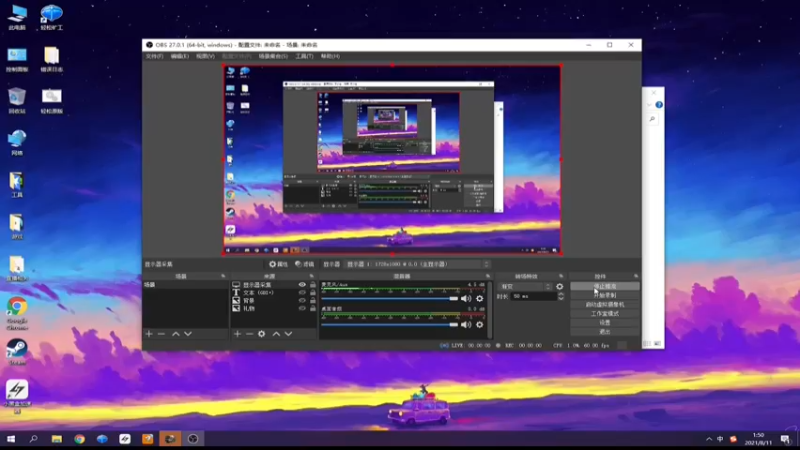This screenshot has width=800, height=450.
Task: Click the search icon in background window
Action: pos(652,119)
